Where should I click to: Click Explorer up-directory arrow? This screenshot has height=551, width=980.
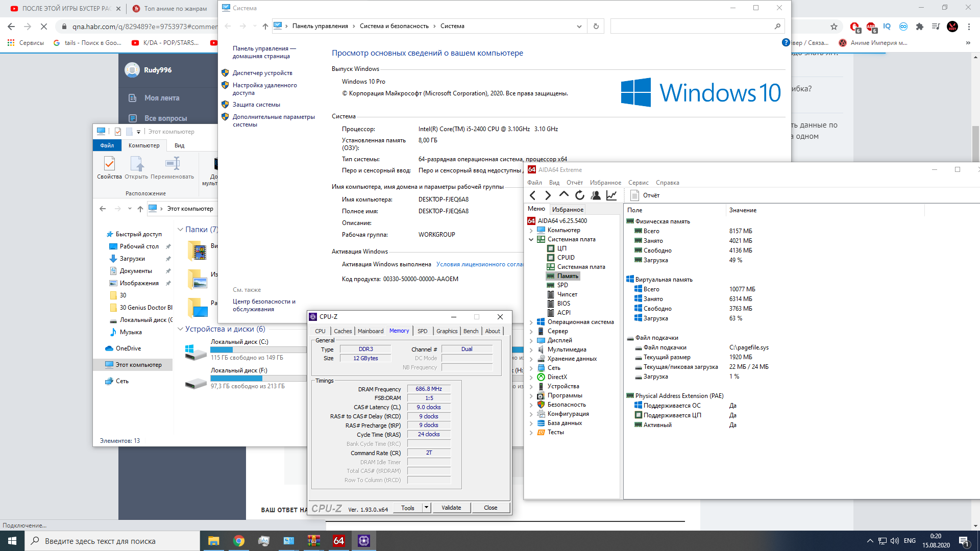(x=140, y=209)
